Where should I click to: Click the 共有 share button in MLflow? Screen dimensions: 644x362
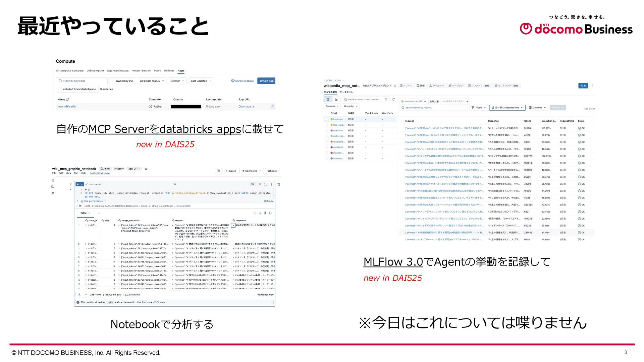pos(583,86)
